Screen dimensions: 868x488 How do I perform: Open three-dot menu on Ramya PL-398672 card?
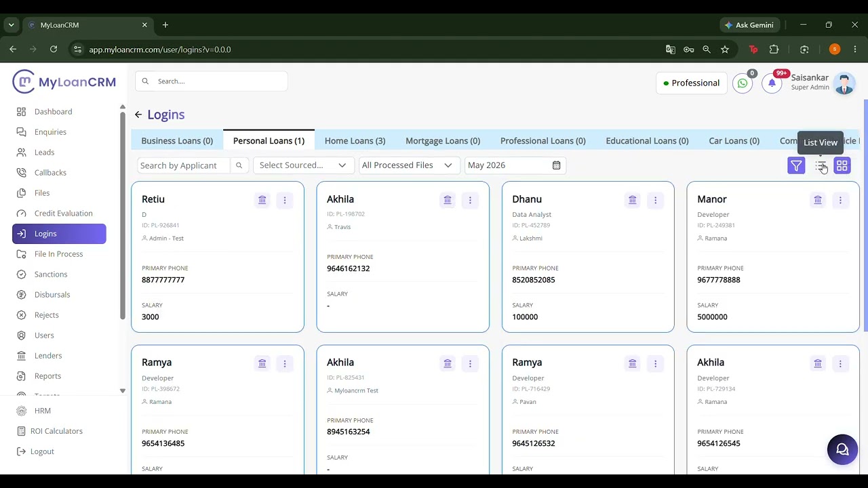[x=285, y=363]
